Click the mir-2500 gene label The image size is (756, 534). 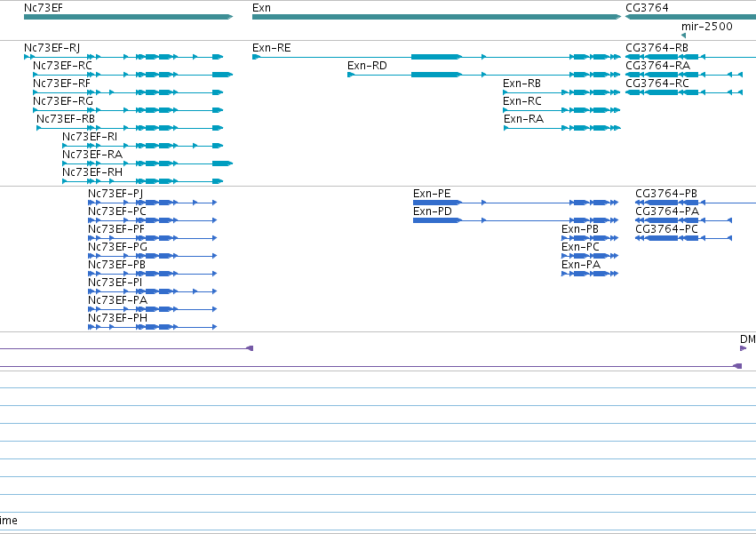(x=706, y=26)
